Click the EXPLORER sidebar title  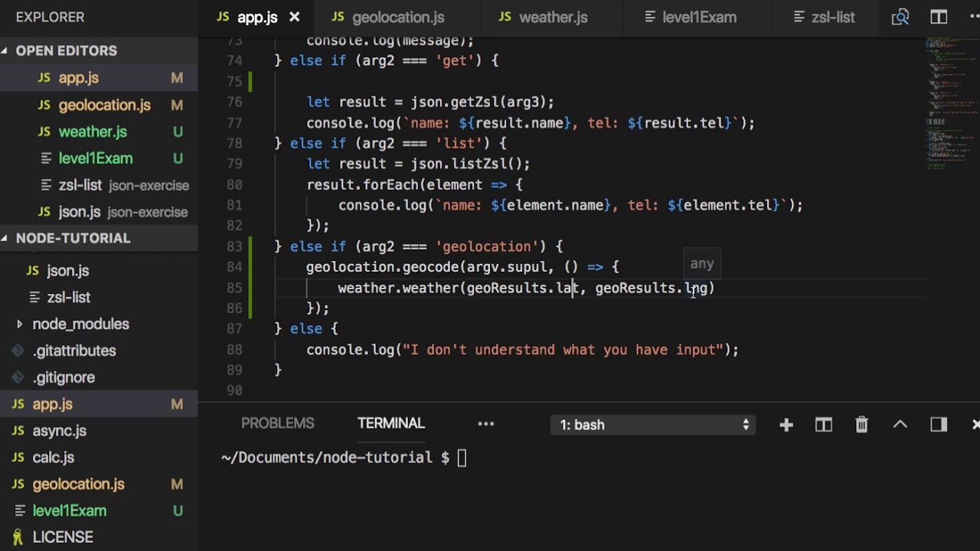tap(50, 17)
